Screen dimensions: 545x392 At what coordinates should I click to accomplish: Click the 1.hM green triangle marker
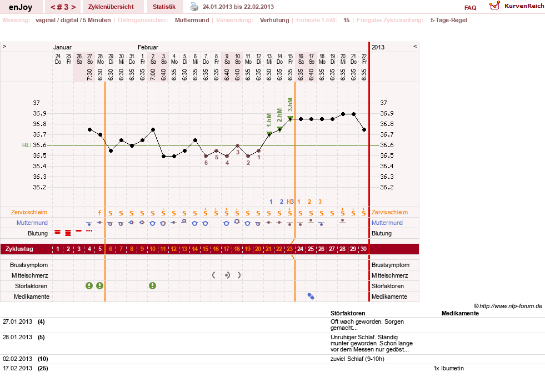(x=269, y=134)
